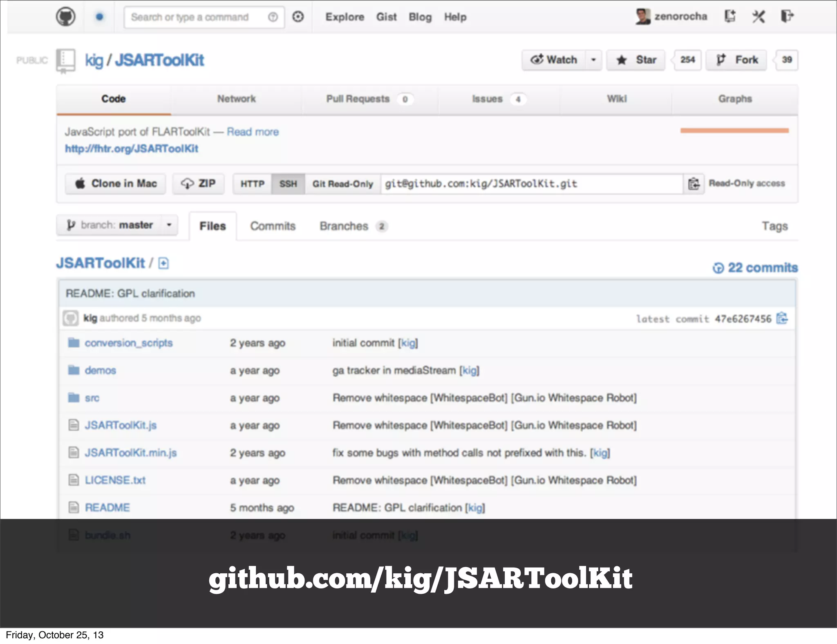This screenshot has width=837, height=644.
Task: Open Gist in top navigation
Action: (386, 17)
